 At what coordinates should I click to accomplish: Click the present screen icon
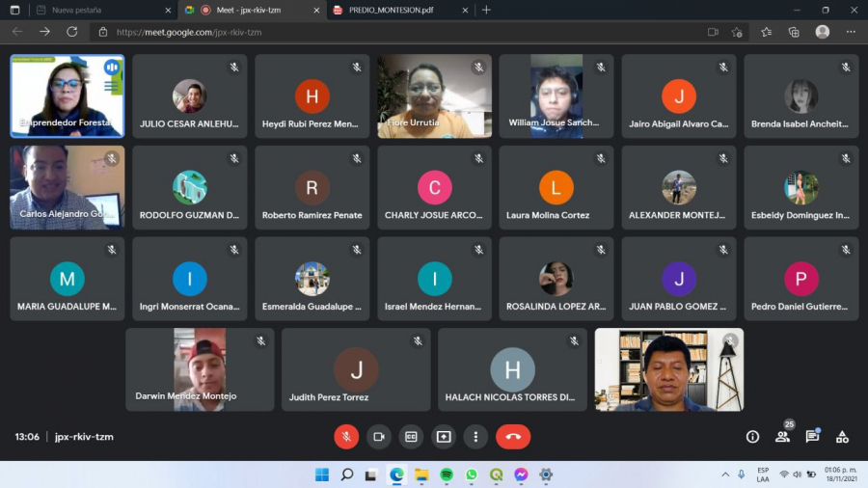(444, 437)
